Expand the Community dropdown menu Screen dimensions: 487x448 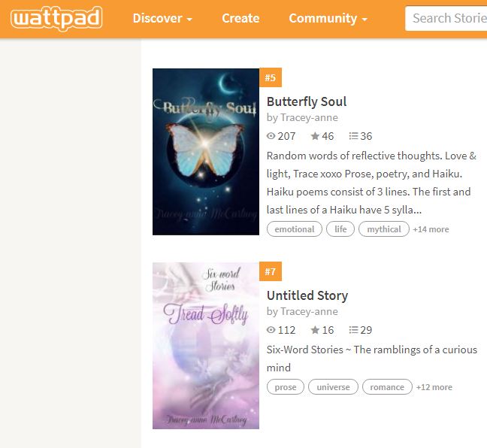[328, 18]
